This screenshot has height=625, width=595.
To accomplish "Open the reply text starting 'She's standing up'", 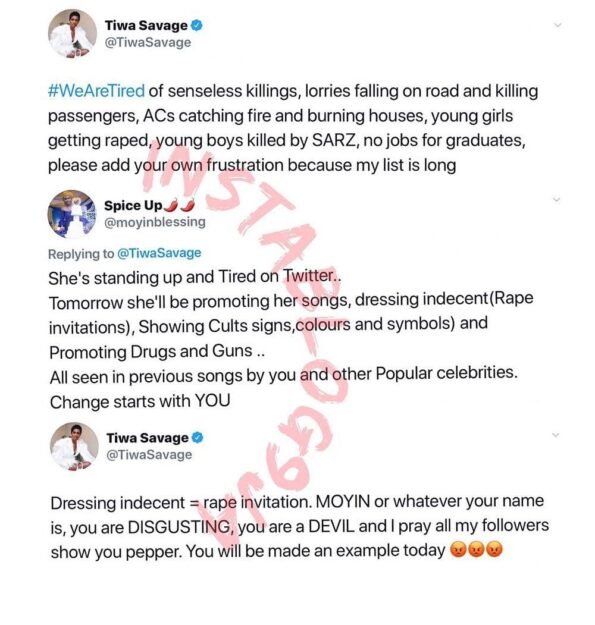I will 291,339.
